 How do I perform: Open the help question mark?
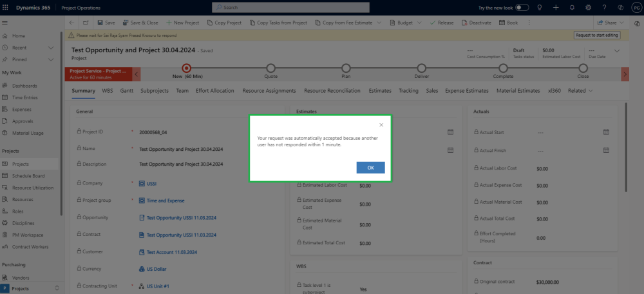click(604, 7)
